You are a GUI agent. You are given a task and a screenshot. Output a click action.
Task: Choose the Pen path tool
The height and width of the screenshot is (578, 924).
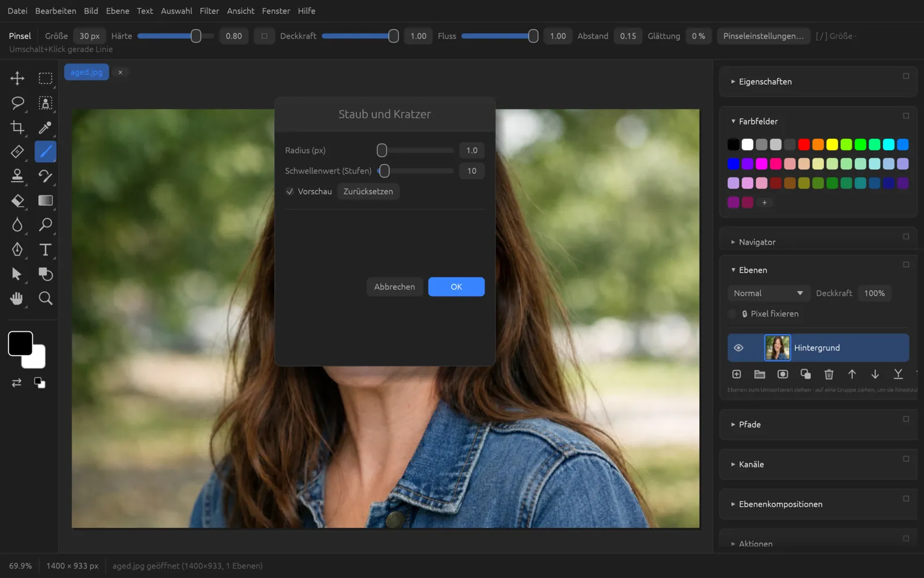point(17,249)
